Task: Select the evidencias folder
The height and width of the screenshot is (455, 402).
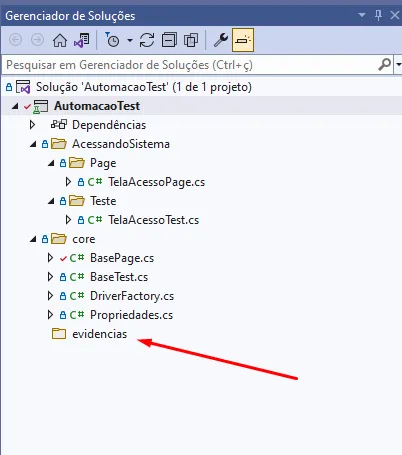Action: coord(100,334)
